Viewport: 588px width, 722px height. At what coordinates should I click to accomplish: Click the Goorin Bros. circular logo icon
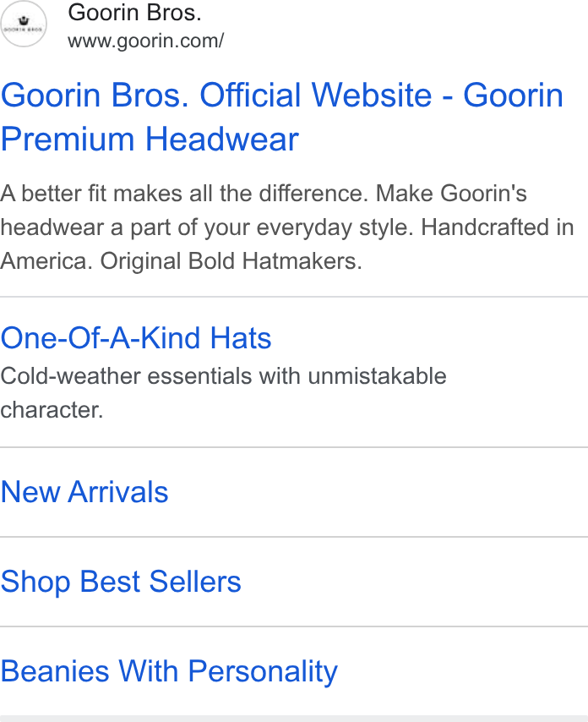tap(24, 24)
